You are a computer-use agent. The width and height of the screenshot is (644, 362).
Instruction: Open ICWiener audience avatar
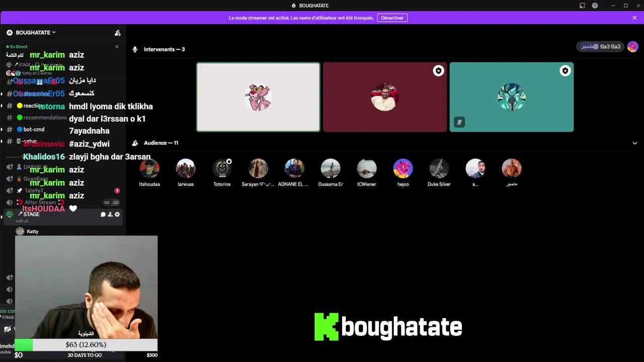click(x=367, y=169)
